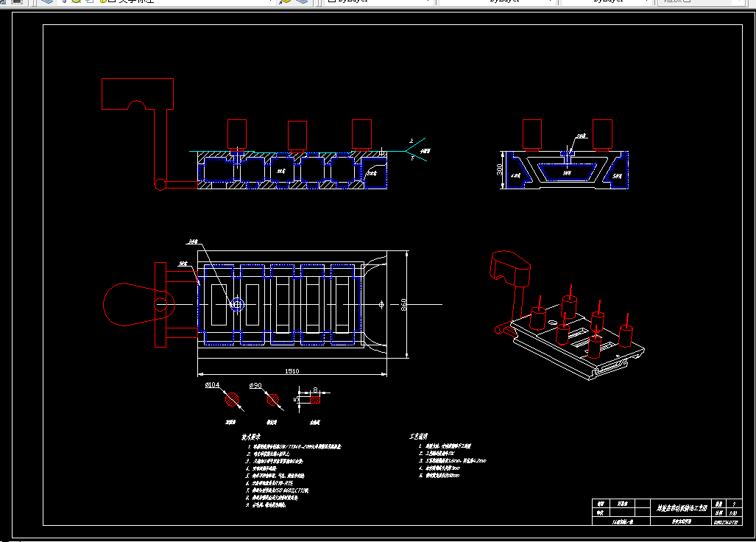Select the red runner bar in plan view
Viewport: 756px width, 542px height.
pyautogui.click(x=160, y=304)
